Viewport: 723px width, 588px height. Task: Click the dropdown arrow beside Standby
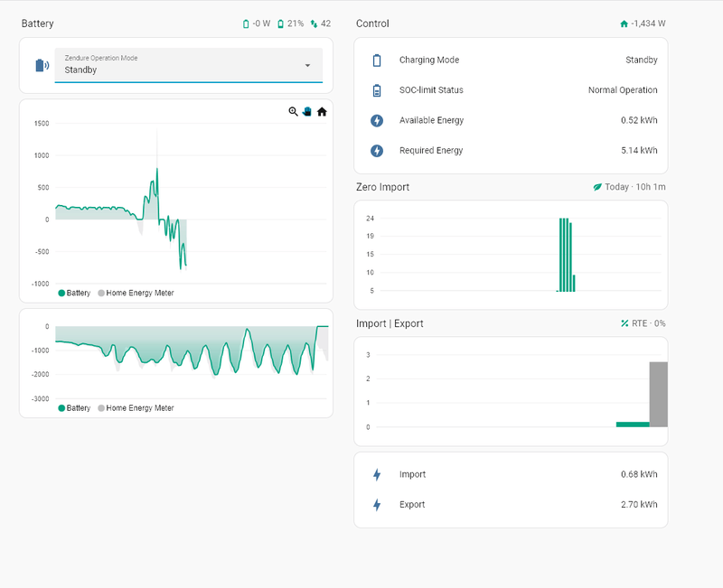[307, 65]
